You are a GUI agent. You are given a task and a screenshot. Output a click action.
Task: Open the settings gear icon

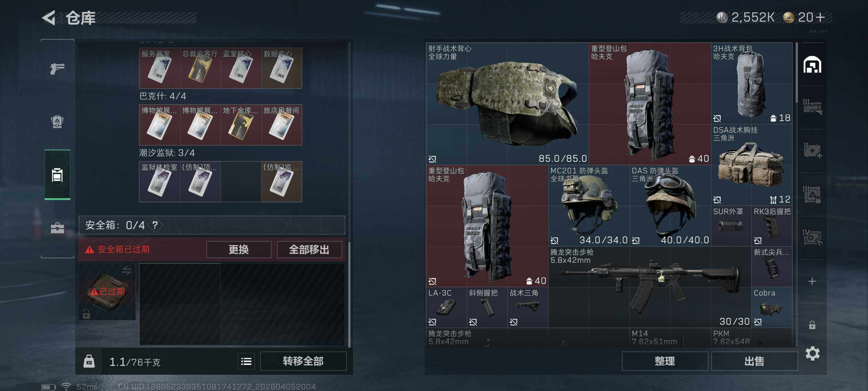[812, 353]
